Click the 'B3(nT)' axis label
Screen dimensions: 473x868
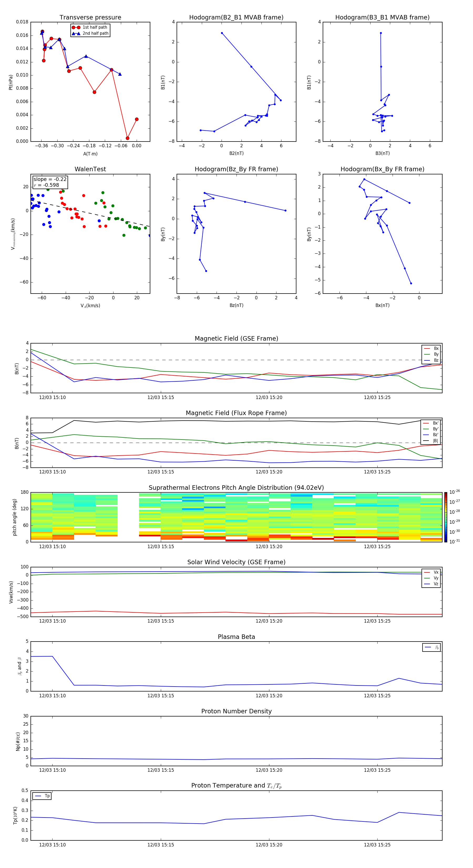click(382, 153)
